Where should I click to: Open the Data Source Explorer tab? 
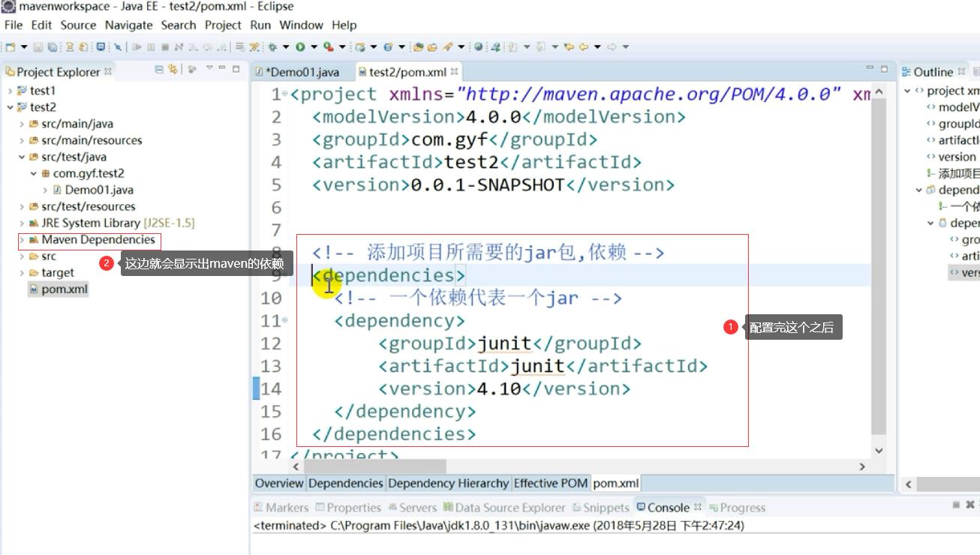pyautogui.click(x=504, y=507)
